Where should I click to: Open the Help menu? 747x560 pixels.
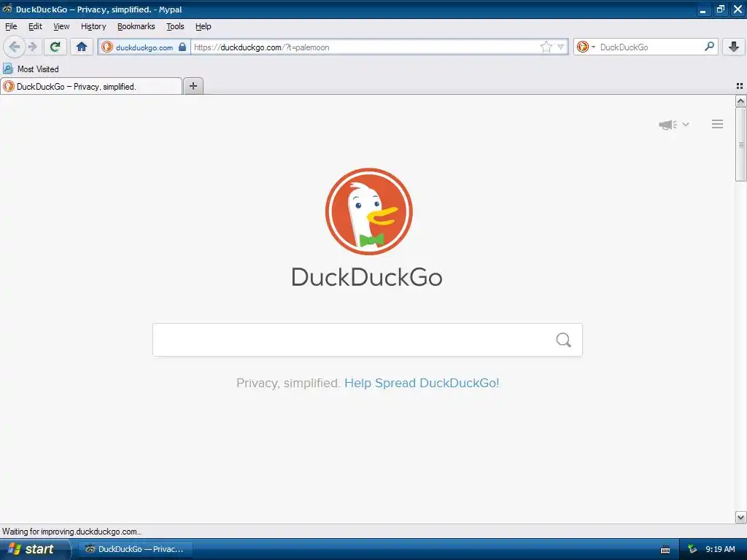203,26
